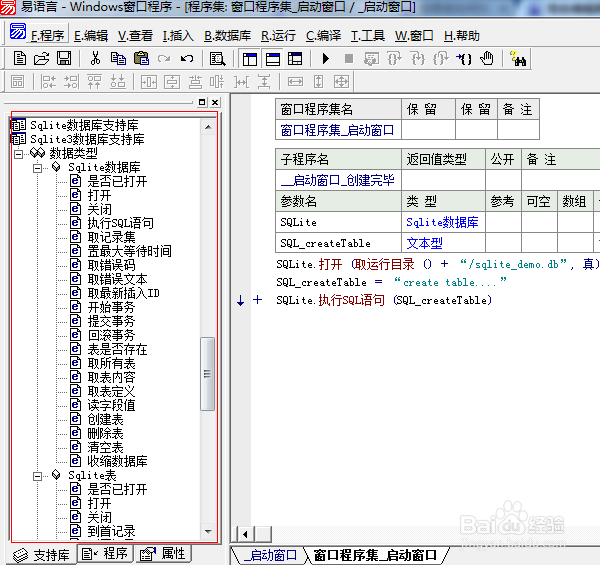Select Sqlite3数据库支持库 in the tree
This screenshot has height=565, width=600.
tap(87, 139)
